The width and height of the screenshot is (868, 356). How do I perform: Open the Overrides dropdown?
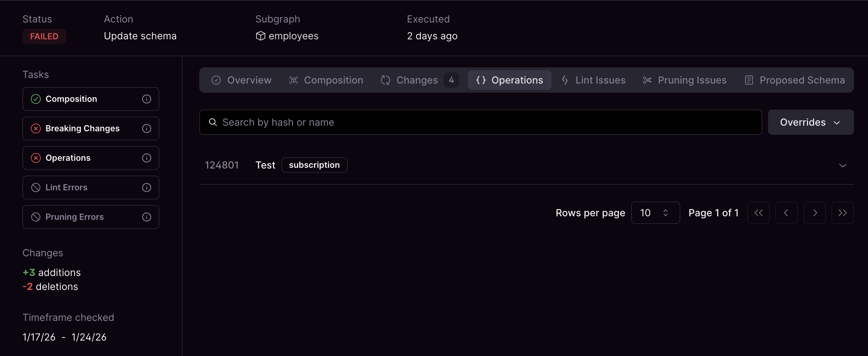point(811,122)
